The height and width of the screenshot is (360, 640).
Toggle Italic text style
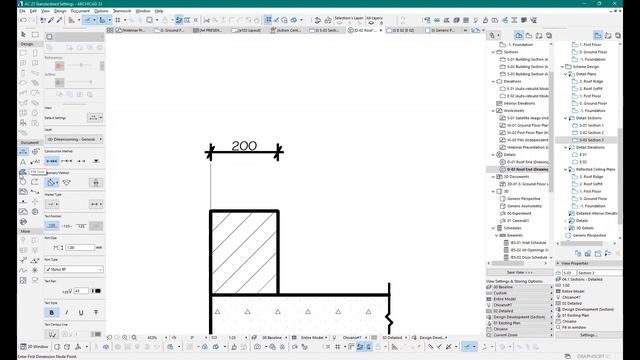click(x=67, y=313)
